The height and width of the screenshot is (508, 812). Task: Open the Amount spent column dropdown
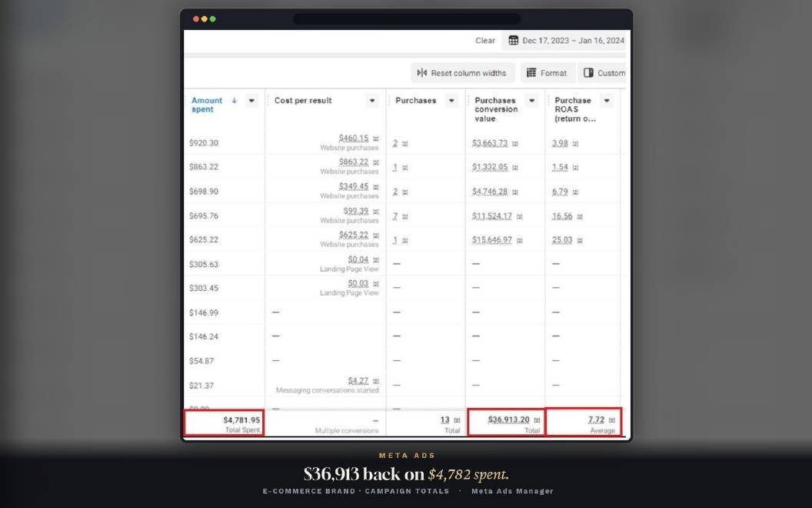click(x=251, y=101)
